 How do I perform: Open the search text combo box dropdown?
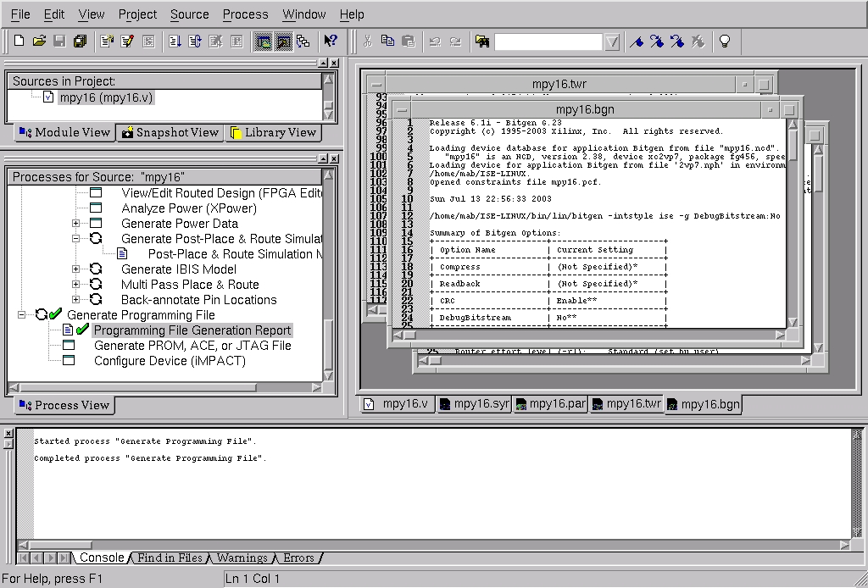pyautogui.click(x=612, y=42)
